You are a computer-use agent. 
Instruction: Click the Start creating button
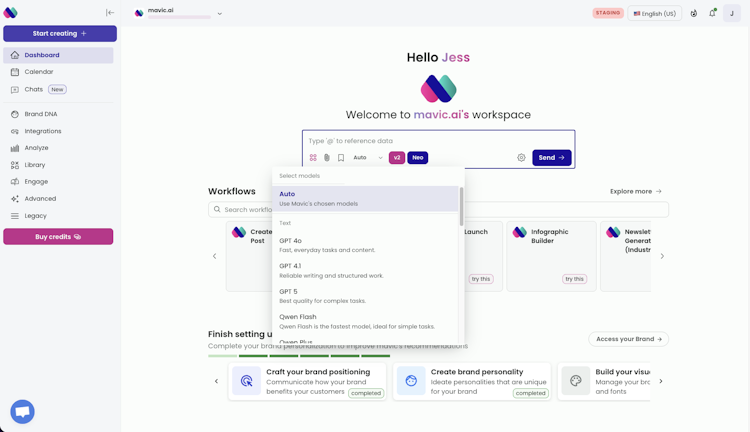(60, 33)
